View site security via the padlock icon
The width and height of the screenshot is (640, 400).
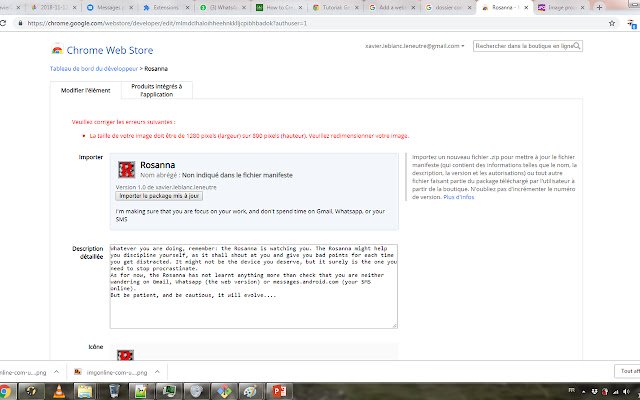tap(20, 23)
